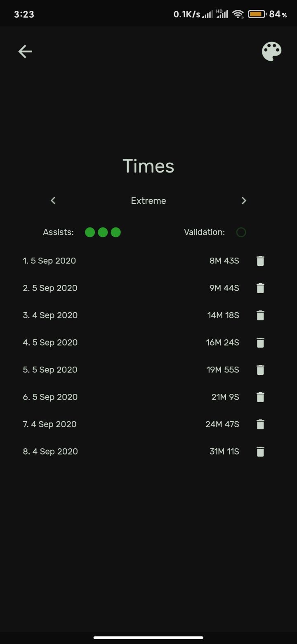297x644 pixels.
Task: Delete the 9M 44S time entry
Action: (x=260, y=288)
